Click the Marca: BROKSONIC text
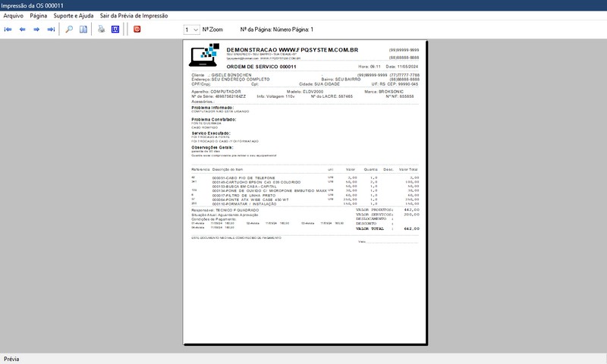Viewport: 607px width, 364px height. tap(384, 92)
